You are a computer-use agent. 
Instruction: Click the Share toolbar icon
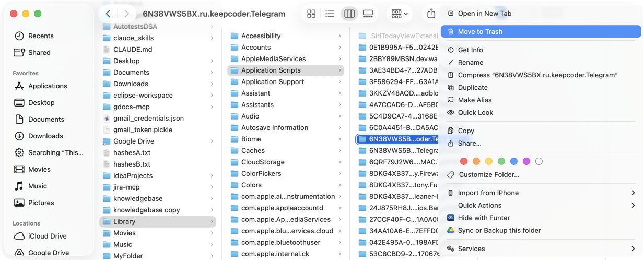coord(431,14)
